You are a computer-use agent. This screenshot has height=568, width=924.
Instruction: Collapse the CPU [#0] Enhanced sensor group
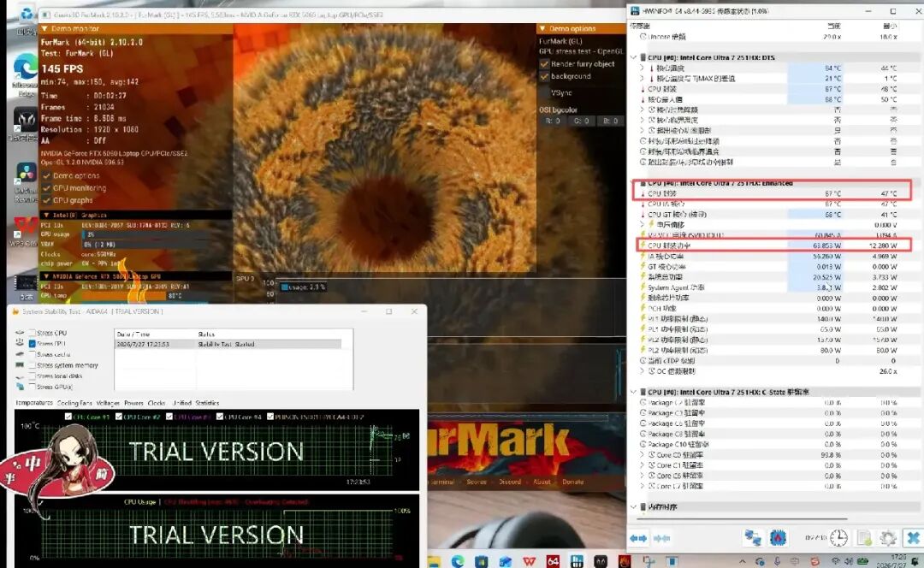633,183
